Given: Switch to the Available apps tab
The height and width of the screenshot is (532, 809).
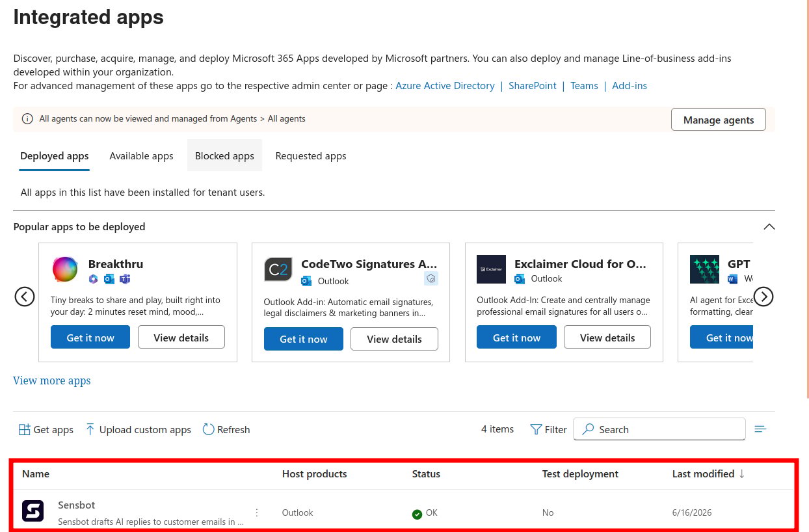Looking at the screenshot, I should 141,156.
